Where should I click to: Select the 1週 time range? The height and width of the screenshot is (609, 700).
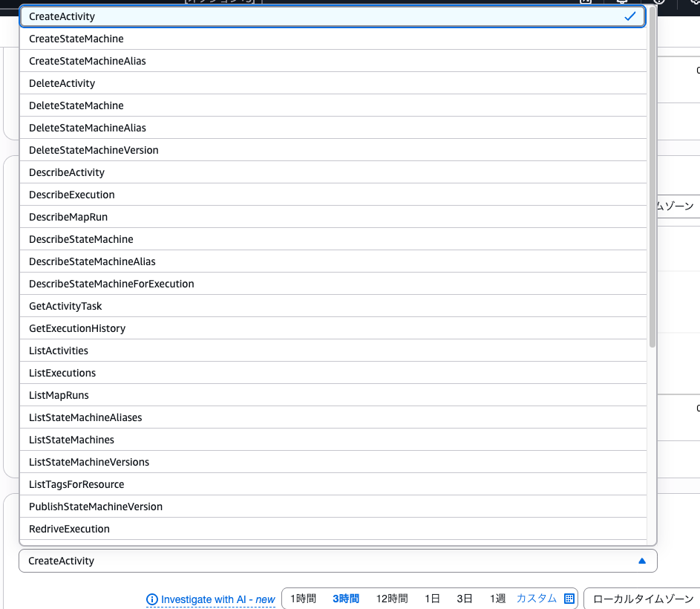click(497, 599)
